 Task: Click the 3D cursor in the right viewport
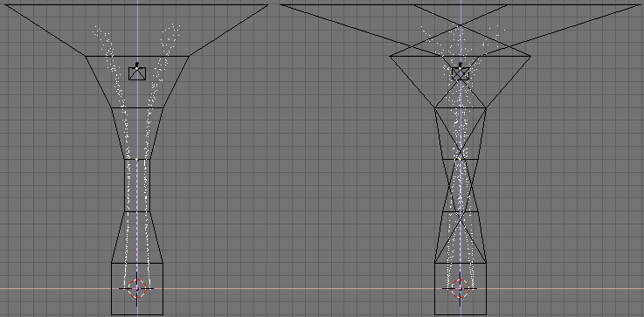click(x=460, y=289)
